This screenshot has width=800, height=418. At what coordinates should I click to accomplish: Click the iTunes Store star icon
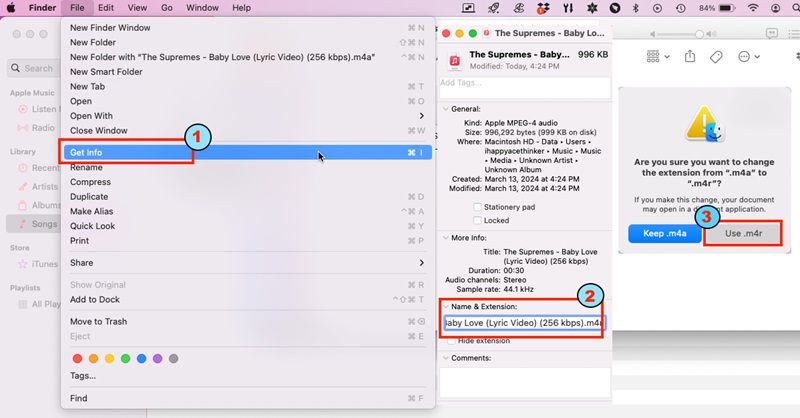point(23,264)
